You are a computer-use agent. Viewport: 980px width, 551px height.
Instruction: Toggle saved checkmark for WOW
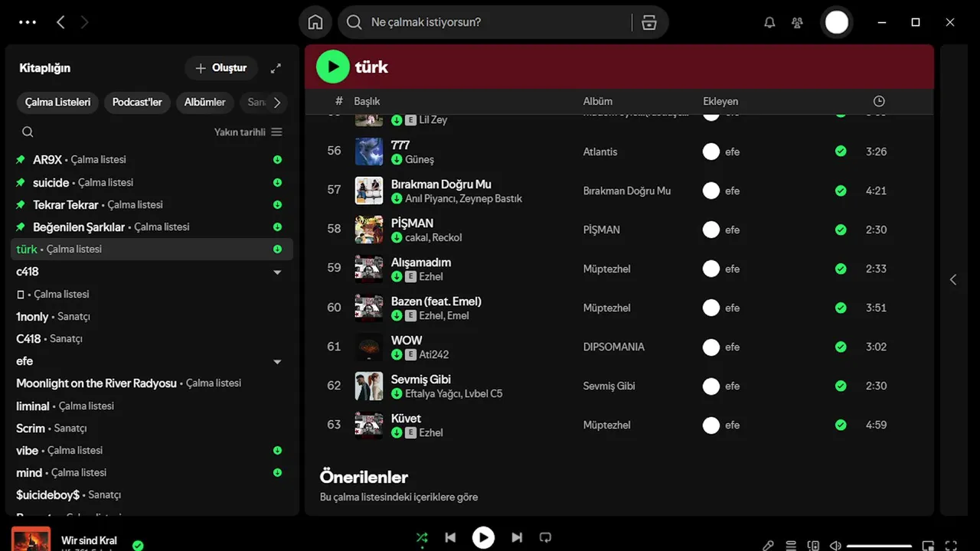point(841,347)
